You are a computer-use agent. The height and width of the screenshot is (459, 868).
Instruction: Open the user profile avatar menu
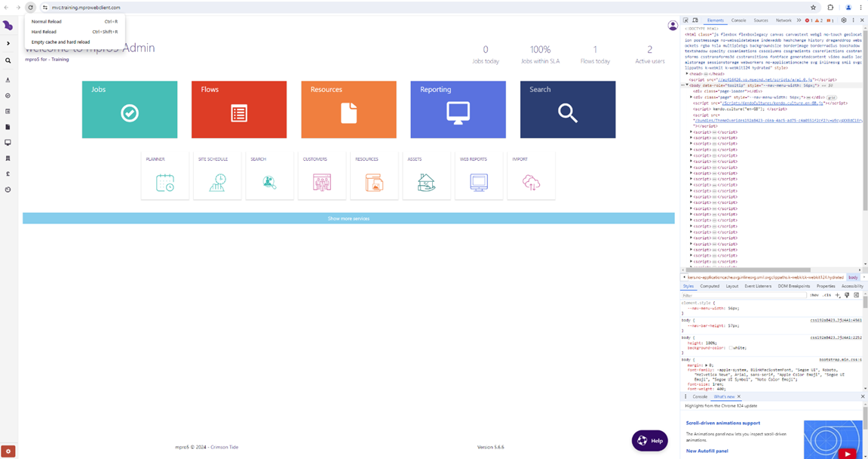point(673,25)
